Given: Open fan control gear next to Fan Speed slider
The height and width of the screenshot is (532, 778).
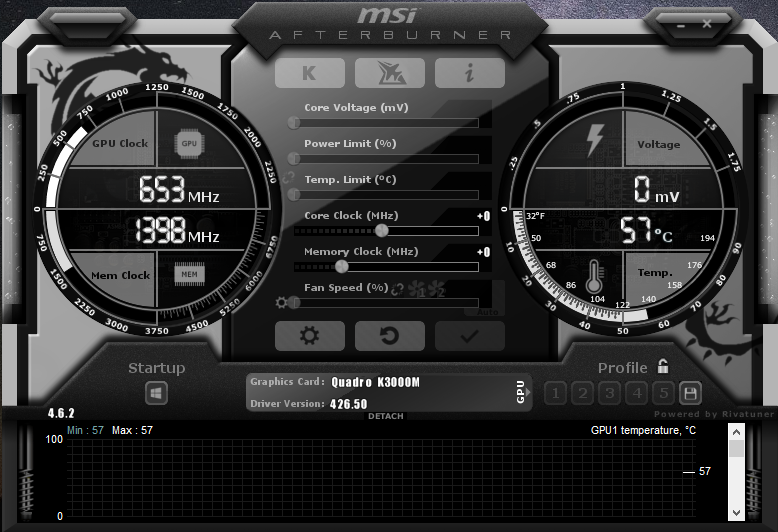Looking at the screenshot, I should coord(281,302).
